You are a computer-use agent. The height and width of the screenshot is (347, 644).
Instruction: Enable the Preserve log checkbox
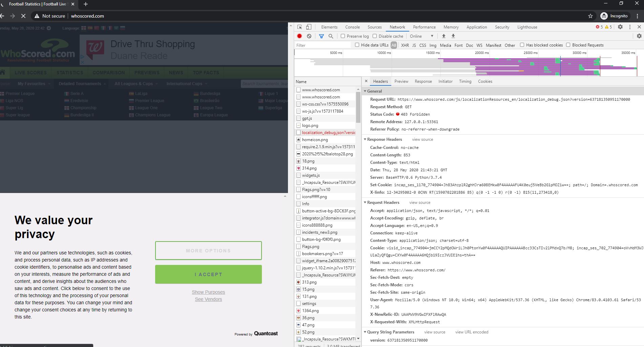pos(343,36)
